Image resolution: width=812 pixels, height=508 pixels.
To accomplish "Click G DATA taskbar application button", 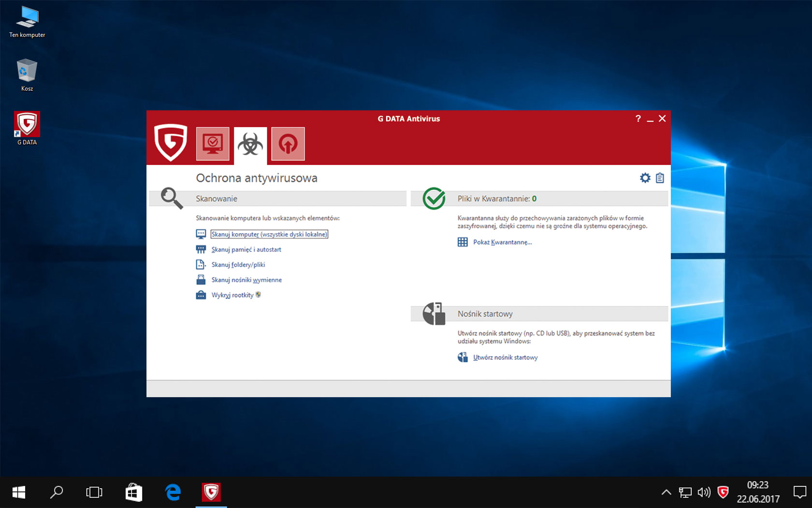I will [x=211, y=493].
